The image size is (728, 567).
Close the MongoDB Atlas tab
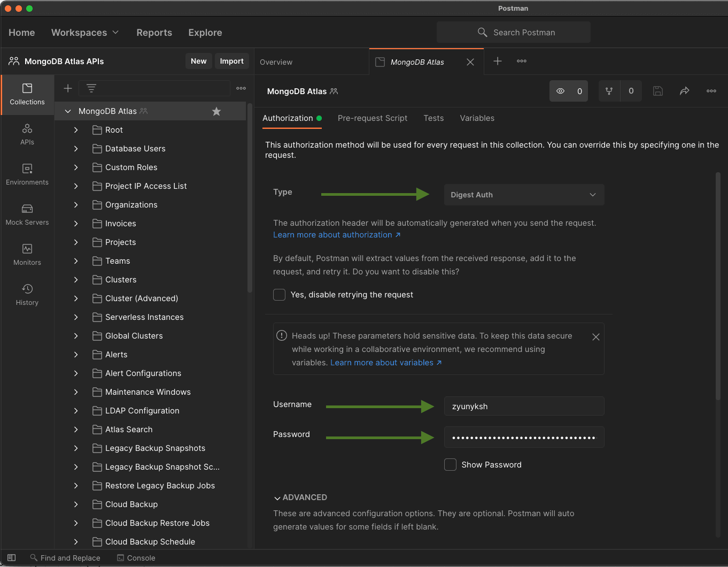point(470,62)
